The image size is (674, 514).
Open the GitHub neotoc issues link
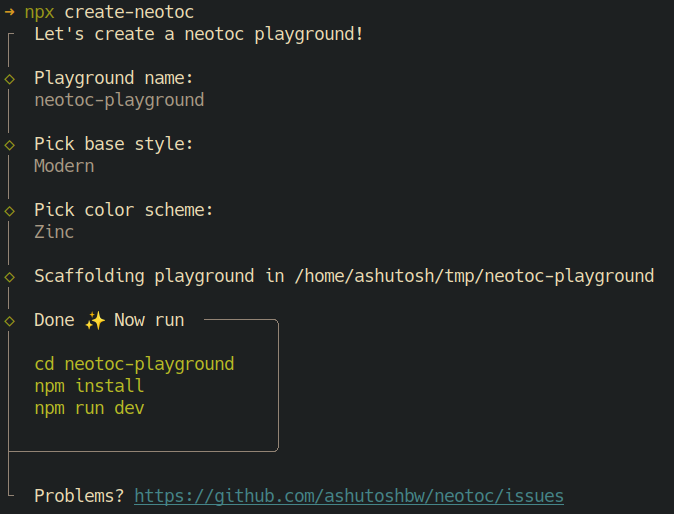349,496
